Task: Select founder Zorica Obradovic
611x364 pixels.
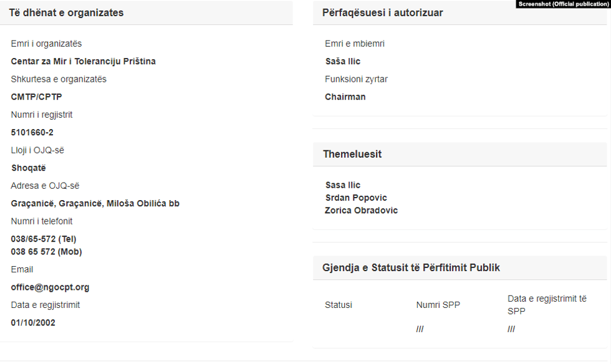Action: pyautogui.click(x=361, y=211)
